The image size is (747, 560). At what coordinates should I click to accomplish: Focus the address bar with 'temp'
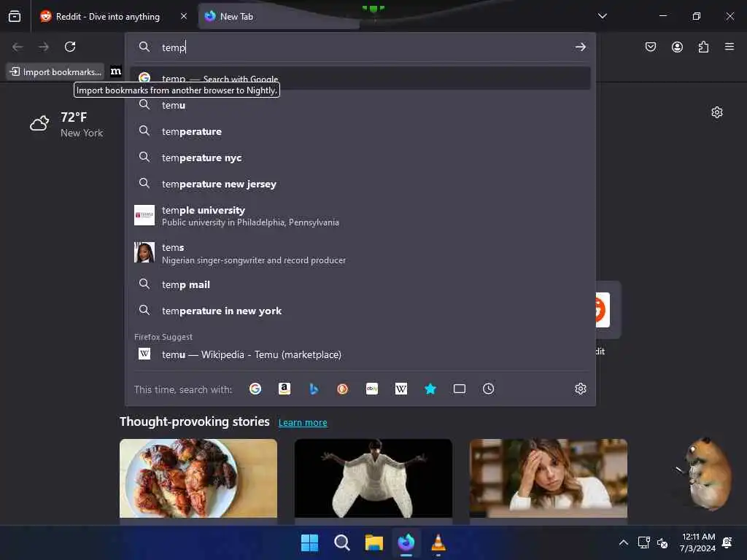(x=362, y=47)
